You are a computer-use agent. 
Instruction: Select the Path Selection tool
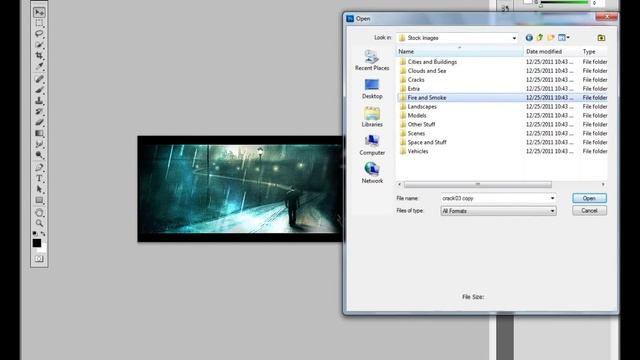pyautogui.click(x=39, y=189)
